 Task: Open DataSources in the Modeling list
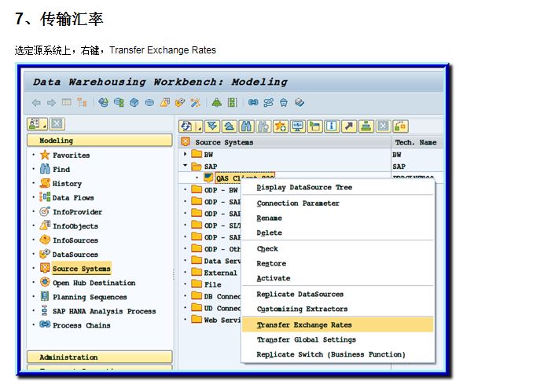click(75, 255)
